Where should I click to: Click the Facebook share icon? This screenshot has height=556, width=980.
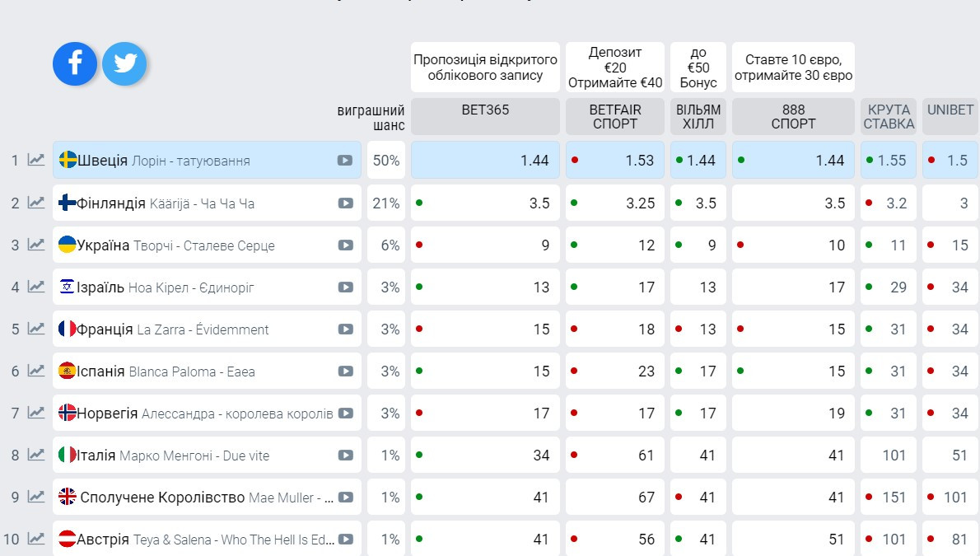75,64
